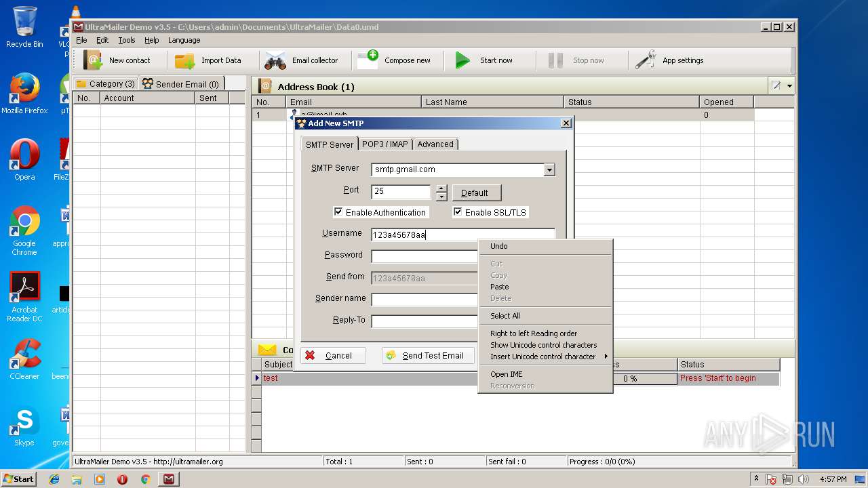Open the Tools menu
868x488 pixels.
[x=127, y=40]
